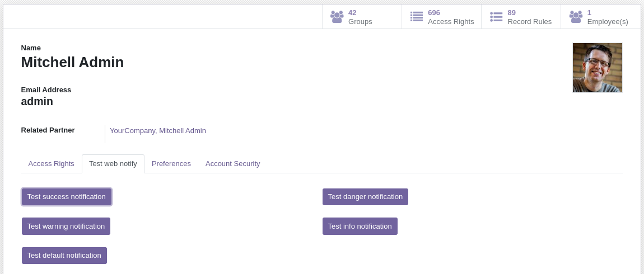The width and height of the screenshot is (644, 274).
Task: Click the Employee(s) people icon
Action: click(576, 17)
